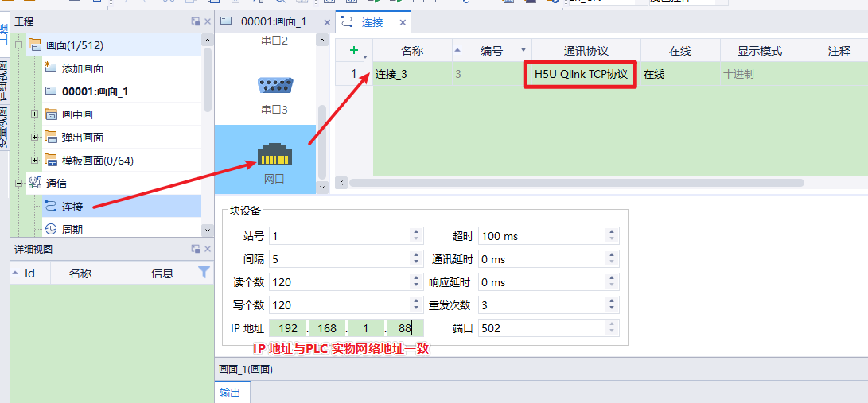Float the 详细视图 panel window icon
The width and height of the screenshot is (868, 403).
(x=196, y=249)
